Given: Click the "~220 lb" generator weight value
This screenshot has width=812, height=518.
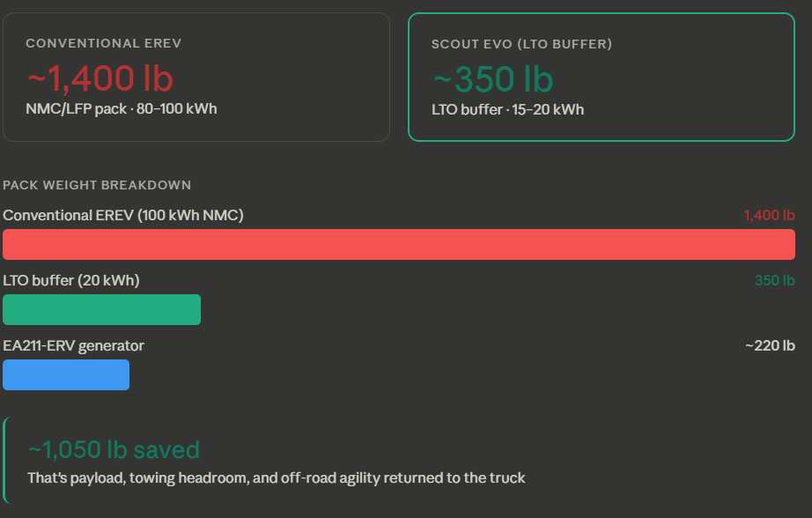Looking at the screenshot, I should click(770, 345).
